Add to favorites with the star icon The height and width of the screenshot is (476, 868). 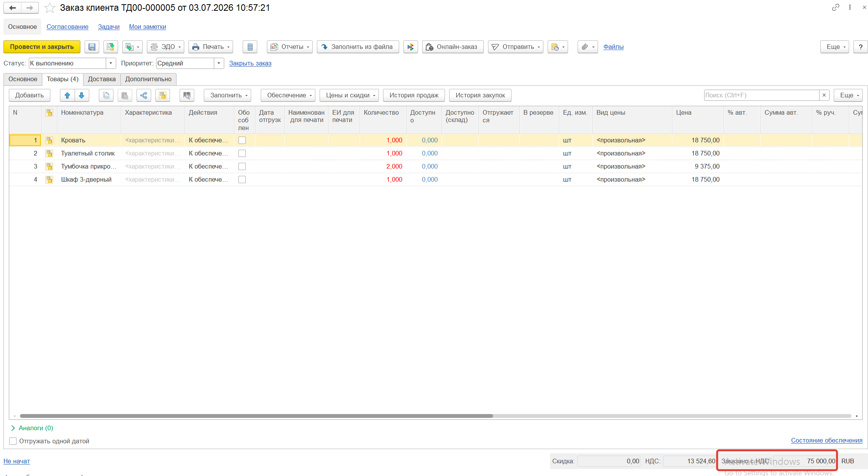pyautogui.click(x=50, y=8)
